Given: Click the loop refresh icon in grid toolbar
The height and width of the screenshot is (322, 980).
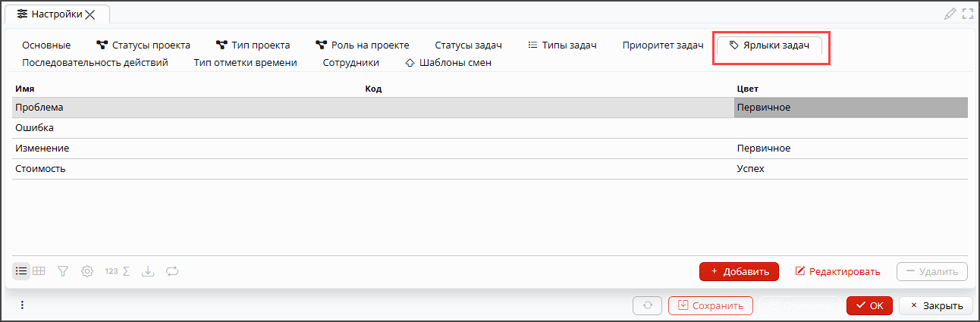Looking at the screenshot, I should [171, 270].
